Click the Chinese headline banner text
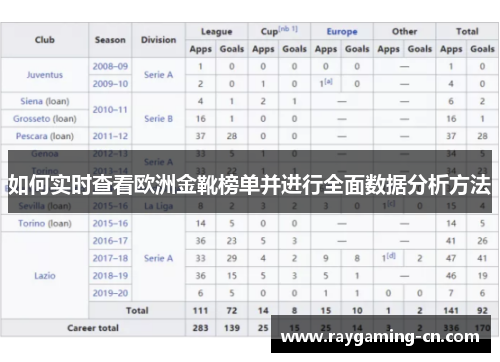This screenshot has height=362, width=500. point(250,185)
